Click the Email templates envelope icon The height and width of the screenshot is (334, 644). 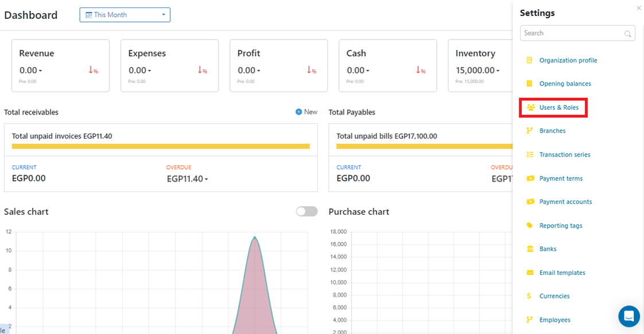[529, 273]
